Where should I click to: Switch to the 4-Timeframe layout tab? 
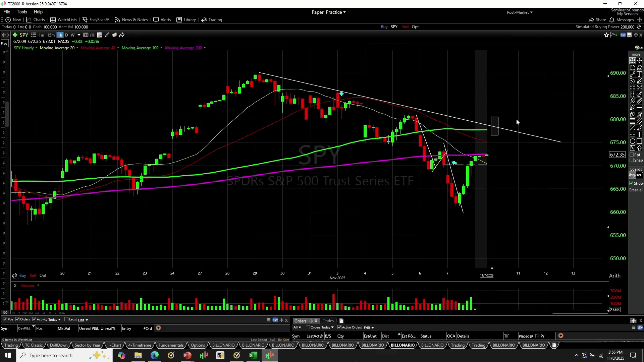[x=140, y=345]
